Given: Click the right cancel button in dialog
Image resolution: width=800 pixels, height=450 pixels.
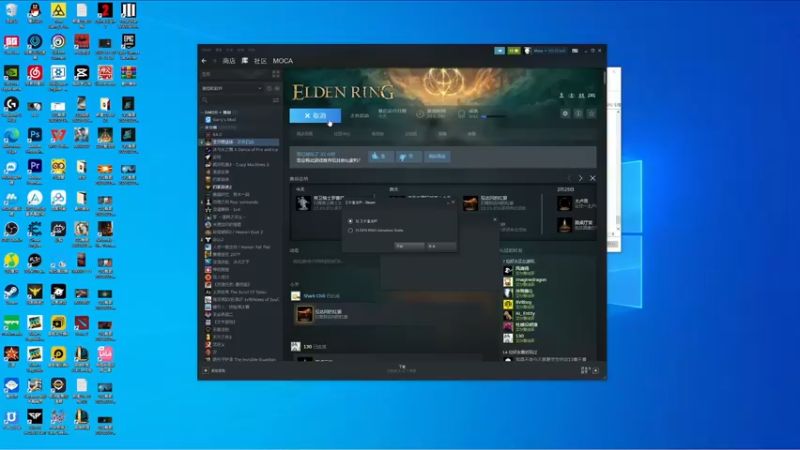Looking at the screenshot, I should click(x=441, y=246).
